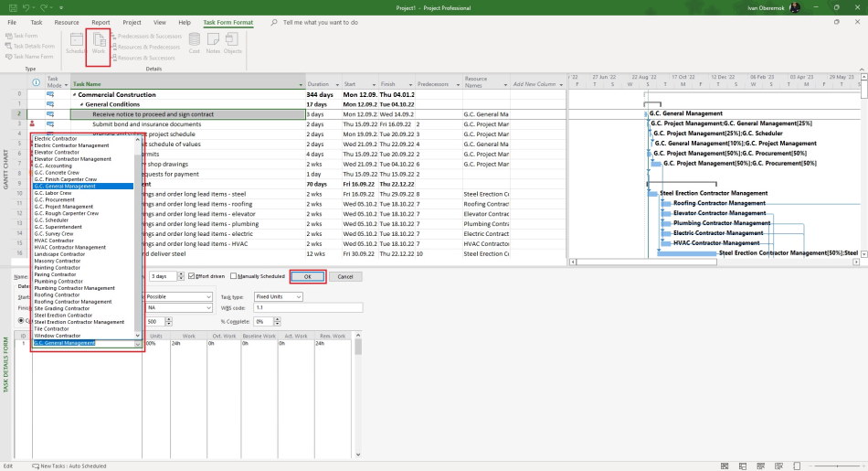The height and width of the screenshot is (471, 868).
Task: Choose G.C. Accounting from resource list
Action: (53, 166)
